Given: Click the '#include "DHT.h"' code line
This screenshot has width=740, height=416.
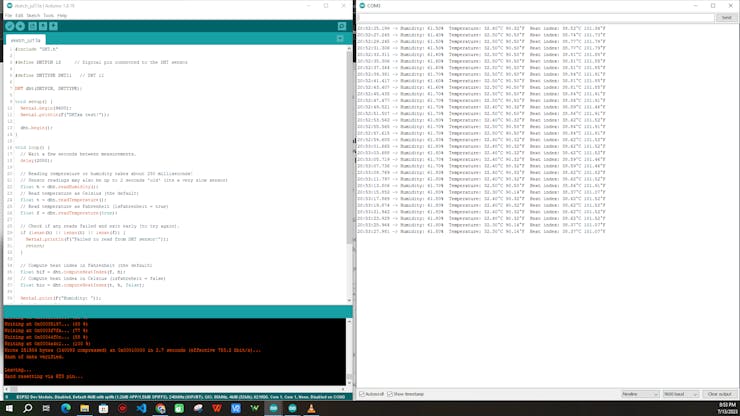Looking at the screenshot, I should click(36, 49).
